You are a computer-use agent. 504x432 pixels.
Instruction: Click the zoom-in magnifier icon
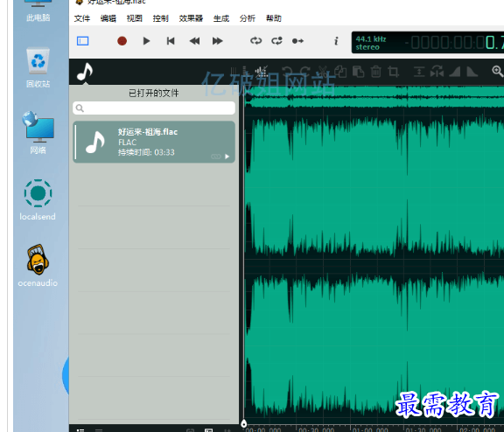[x=498, y=72]
